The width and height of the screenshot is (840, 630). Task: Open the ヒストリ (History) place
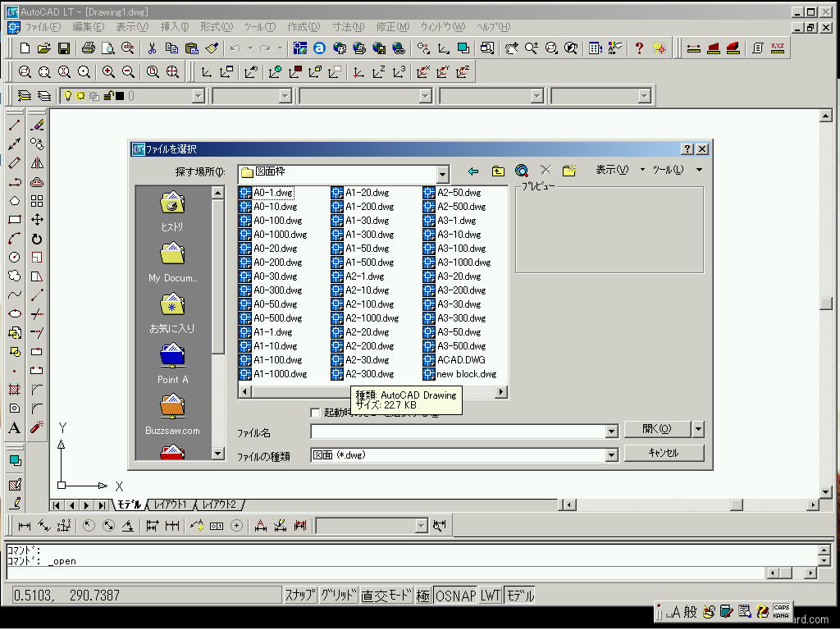click(172, 212)
